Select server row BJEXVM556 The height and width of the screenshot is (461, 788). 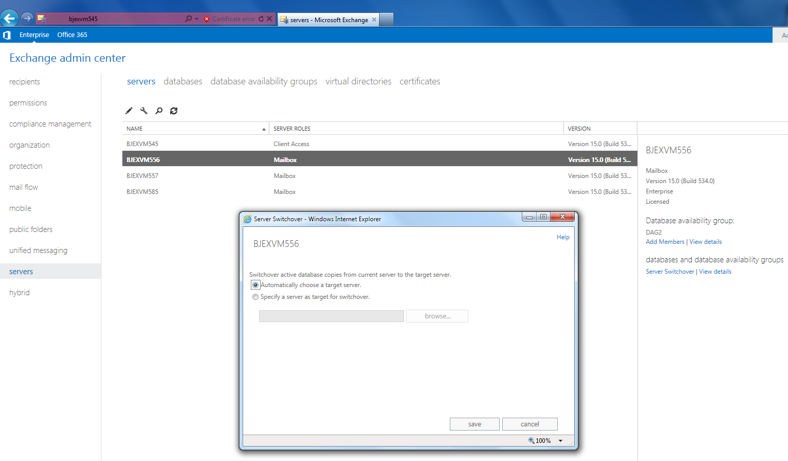click(379, 160)
